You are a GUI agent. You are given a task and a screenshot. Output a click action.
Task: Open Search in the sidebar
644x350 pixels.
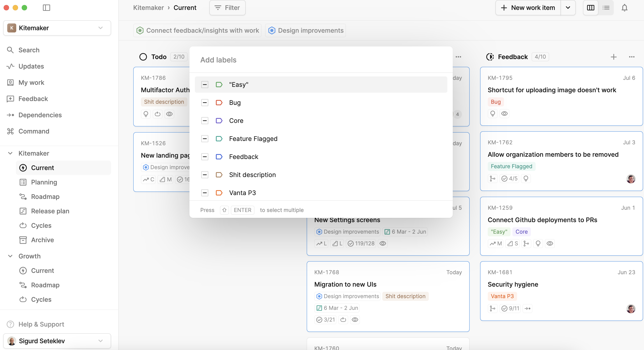click(29, 50)
